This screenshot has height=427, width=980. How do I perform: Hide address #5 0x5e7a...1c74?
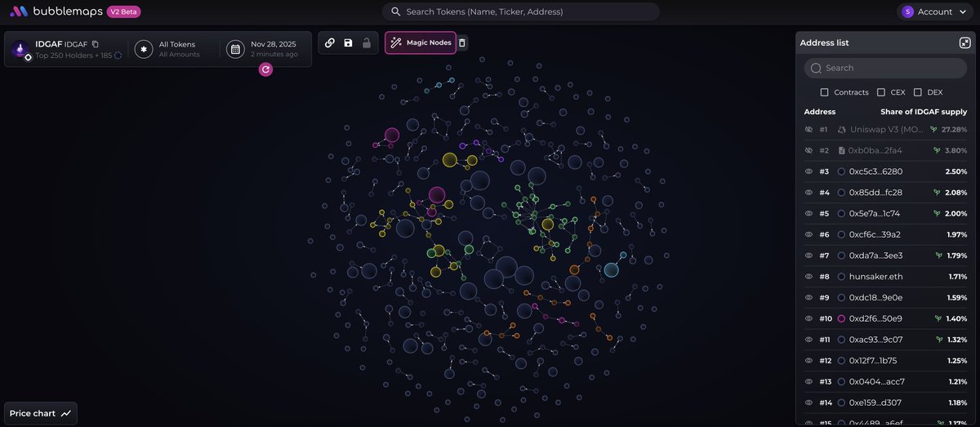(x=809, y=214)
